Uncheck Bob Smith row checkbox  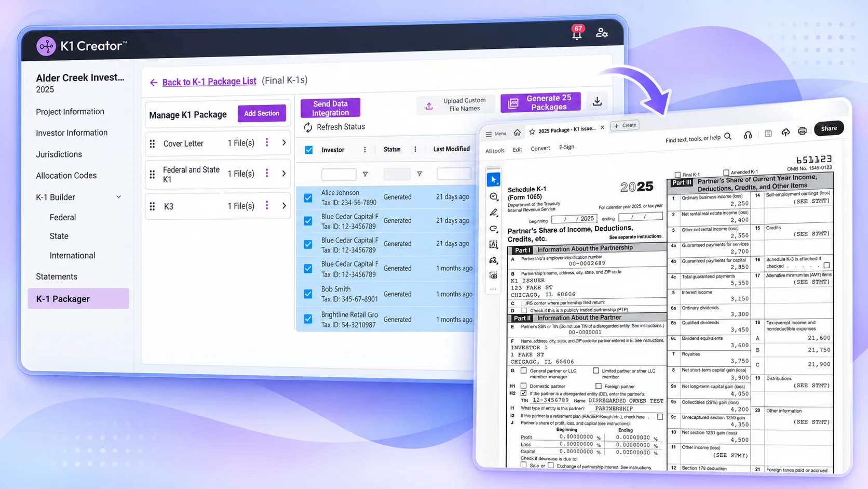[308, 294]
